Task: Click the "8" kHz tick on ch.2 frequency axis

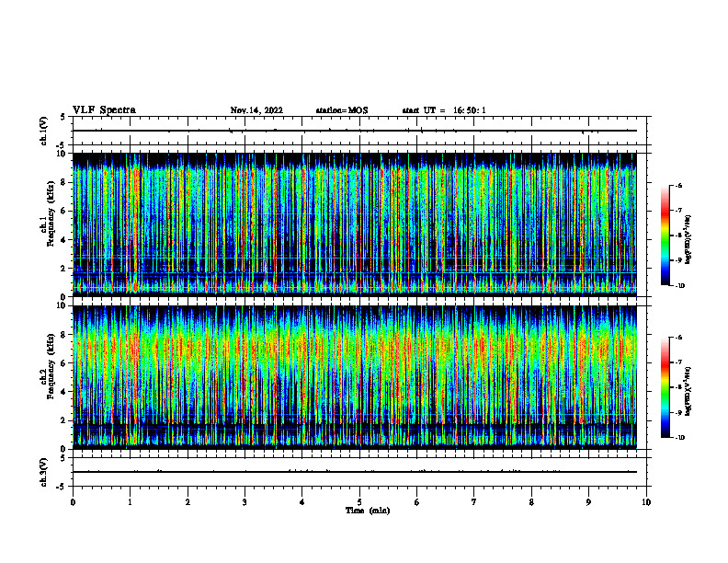Action: [x=64, y=335]
